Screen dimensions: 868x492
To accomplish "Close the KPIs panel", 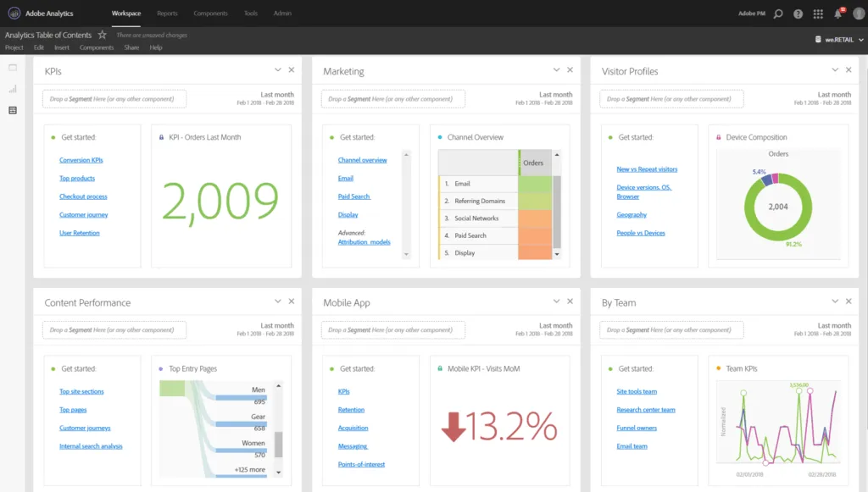I will click(x=292, y=70).
